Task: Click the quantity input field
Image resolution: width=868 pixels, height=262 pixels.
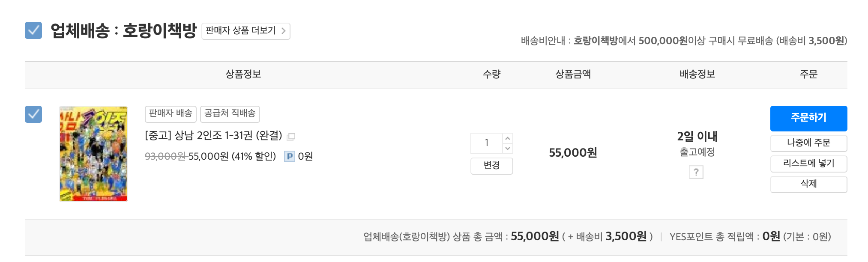Action: [x=487, y=143]
